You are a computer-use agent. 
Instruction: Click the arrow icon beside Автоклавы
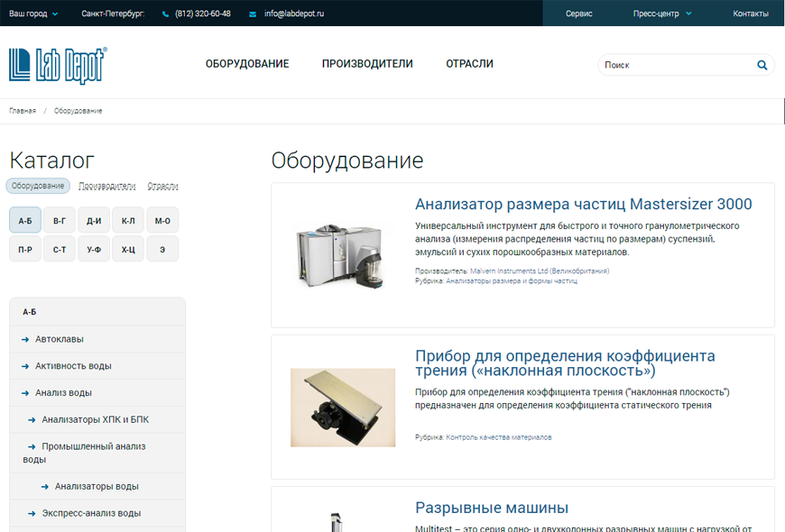[25, 339]
